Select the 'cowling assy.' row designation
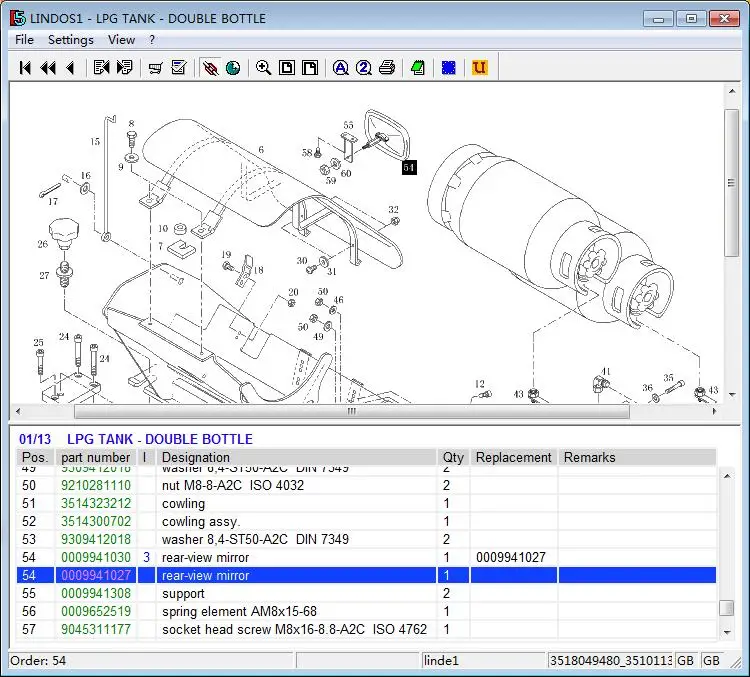Image resolution: width=750 pixels, height=677 pixels. 201,521
